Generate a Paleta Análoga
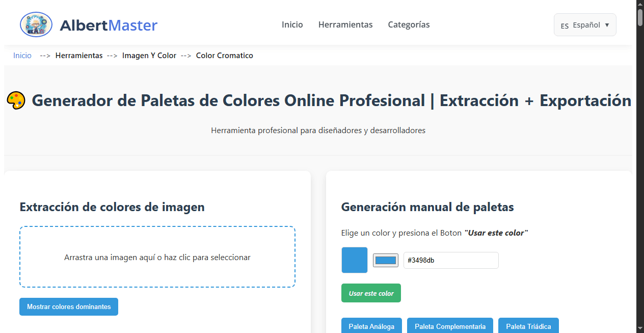 (371, 326)
